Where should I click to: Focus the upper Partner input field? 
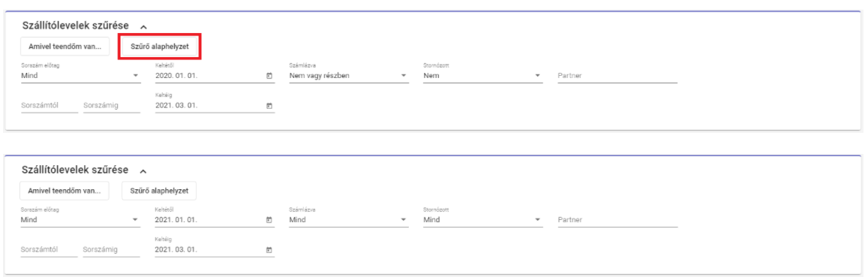pyautogui.click(x=617, y=76)
